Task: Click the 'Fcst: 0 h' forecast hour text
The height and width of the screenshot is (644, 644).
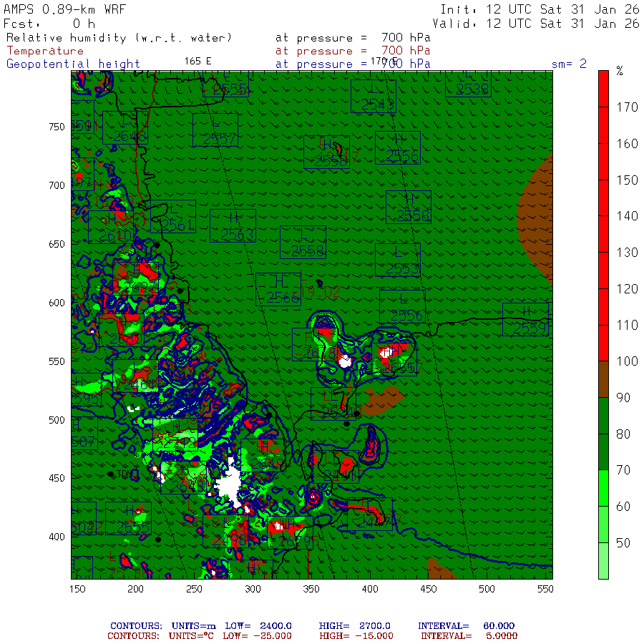Action: tap(49, 24)
